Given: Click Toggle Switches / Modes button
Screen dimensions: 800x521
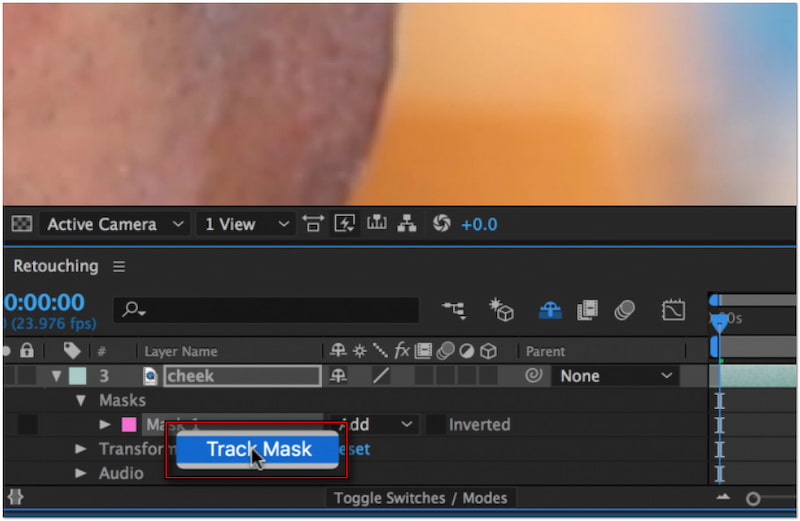Looking at the screenshot, I should (x=420, y=498).
